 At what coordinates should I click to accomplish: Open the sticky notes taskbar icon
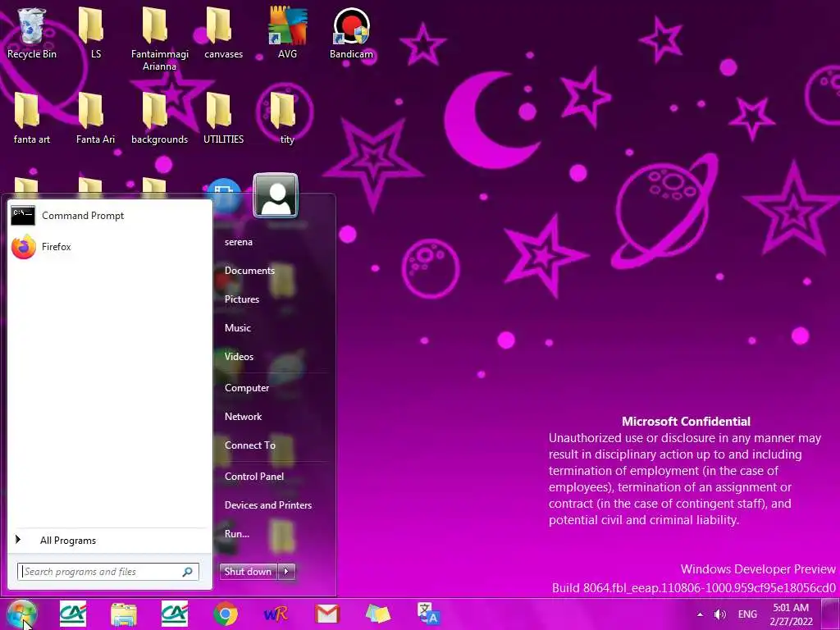[378, 614]
